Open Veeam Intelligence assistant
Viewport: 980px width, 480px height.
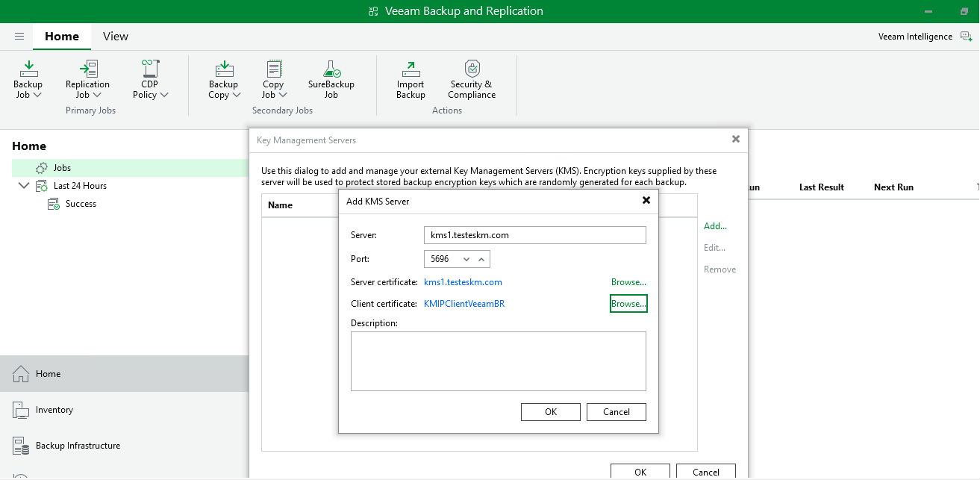click(x=926, y=37)
